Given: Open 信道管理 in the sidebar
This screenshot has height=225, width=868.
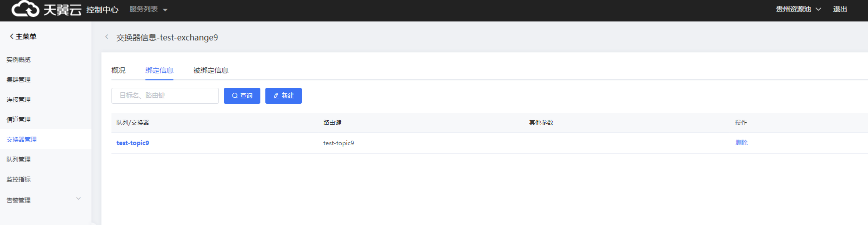Looking at the screenshot, I should point(18,120).
